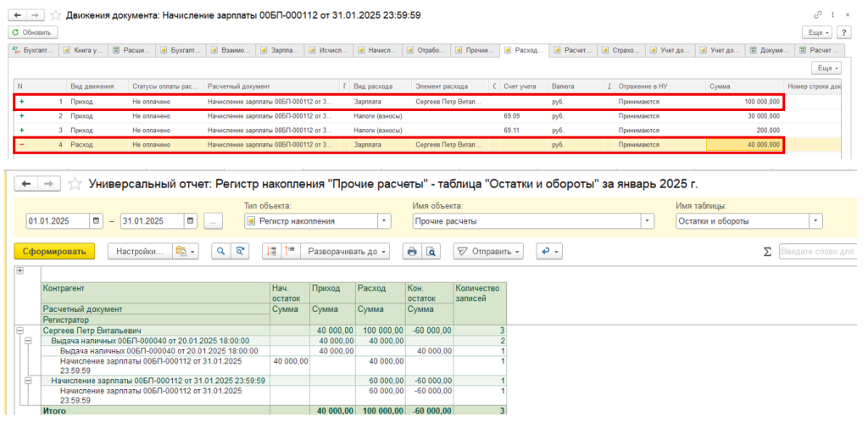The image size is (868, 434).
Task: Open the blue arrow navigation dropdown
Action: click(549, 251)
